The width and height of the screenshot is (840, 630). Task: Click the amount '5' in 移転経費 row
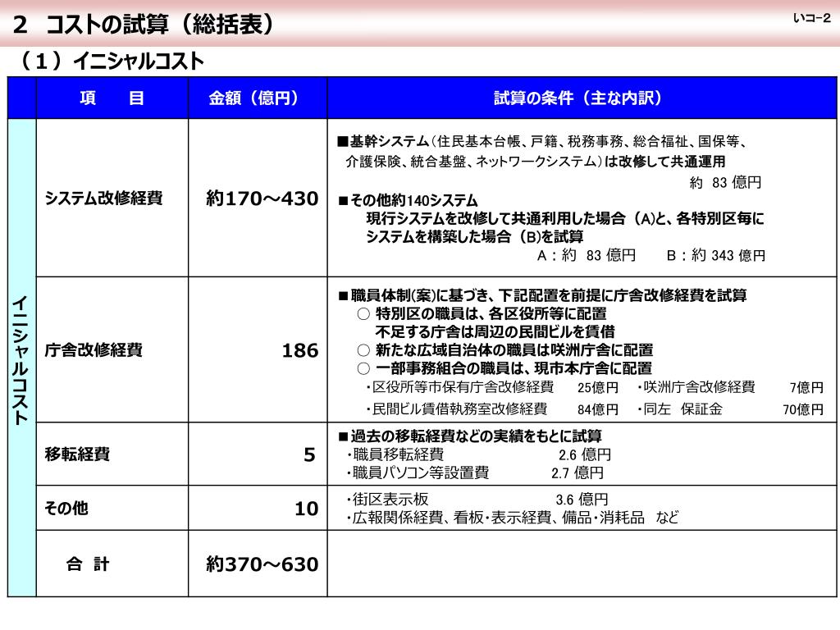click(x=309, y=455)
